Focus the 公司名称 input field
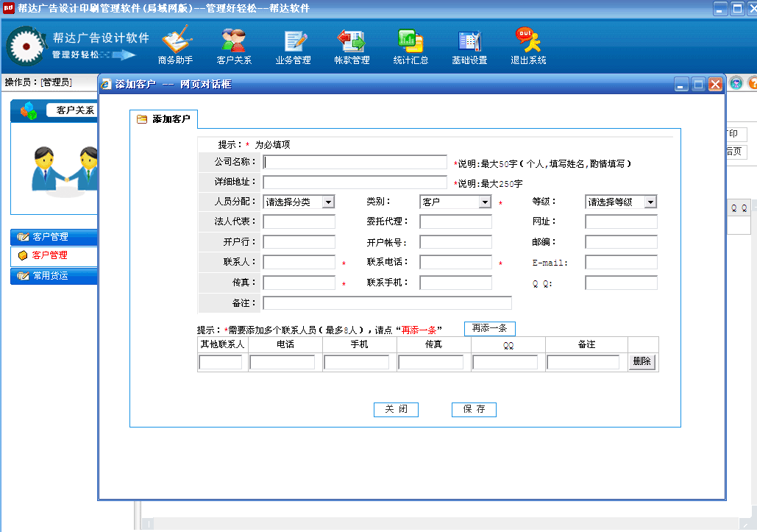The image size is (757, 532). [x=355, y=162]
